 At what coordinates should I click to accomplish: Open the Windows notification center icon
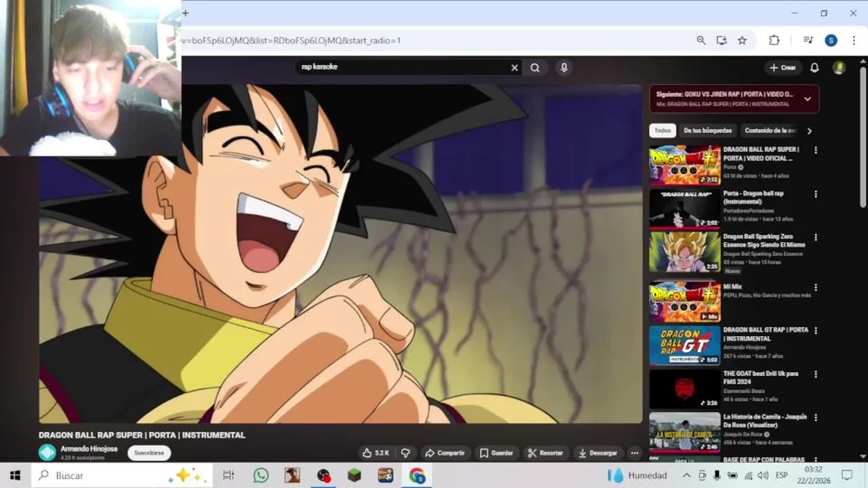tap(847, 475)
